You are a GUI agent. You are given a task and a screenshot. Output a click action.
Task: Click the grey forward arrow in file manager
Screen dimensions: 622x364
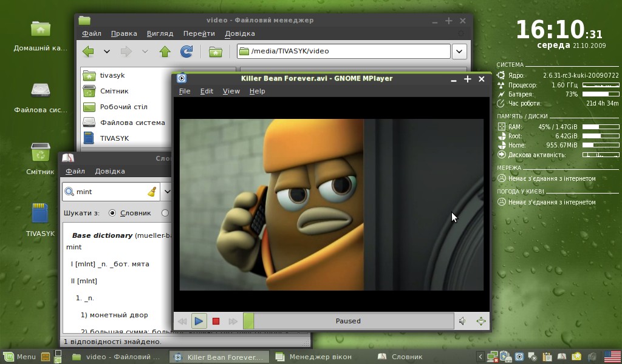tap(126, 51)
